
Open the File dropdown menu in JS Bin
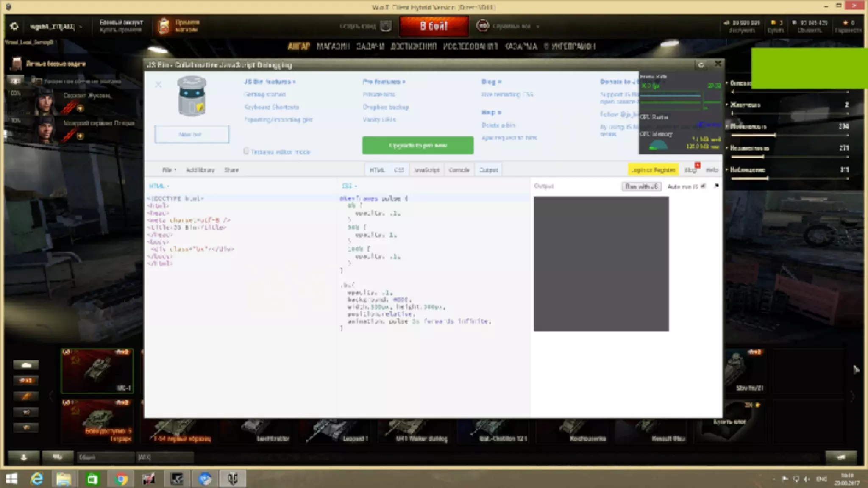(x=169, y=170)
